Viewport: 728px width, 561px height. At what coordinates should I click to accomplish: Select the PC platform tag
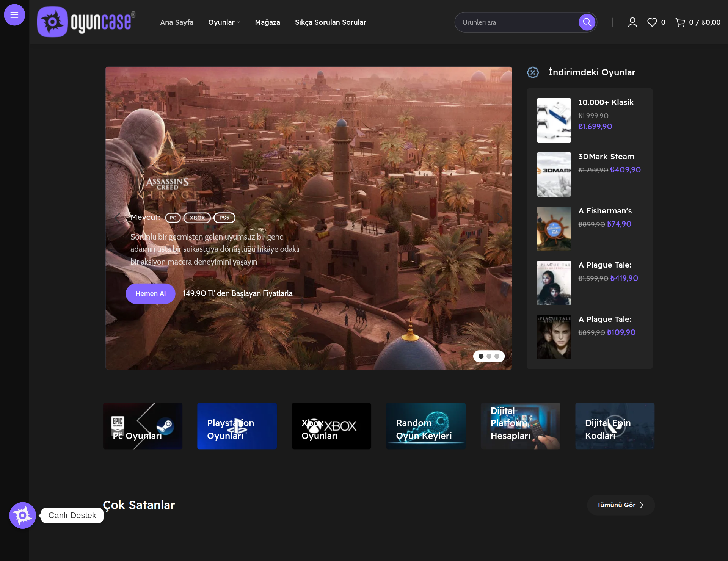tap(173, 218)
